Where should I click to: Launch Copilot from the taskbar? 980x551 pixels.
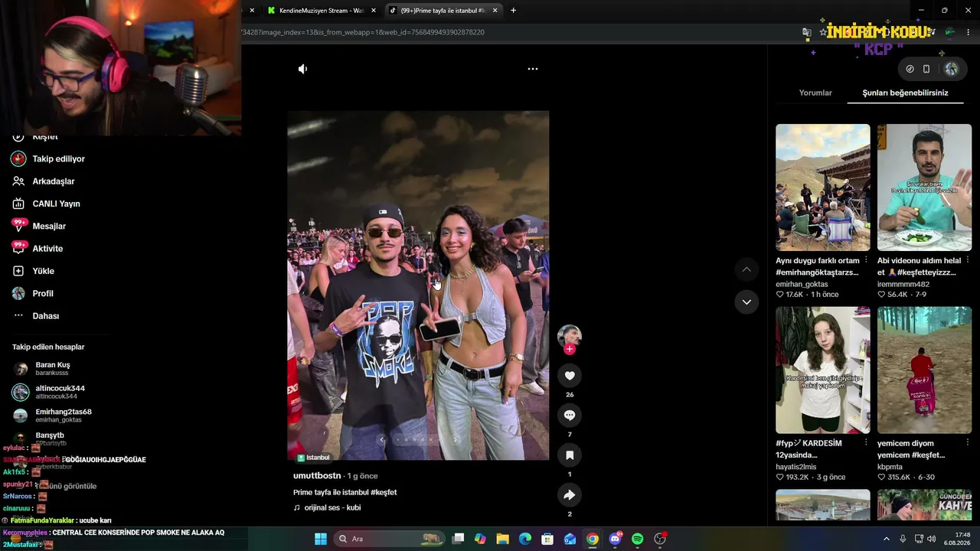[480, 539]
